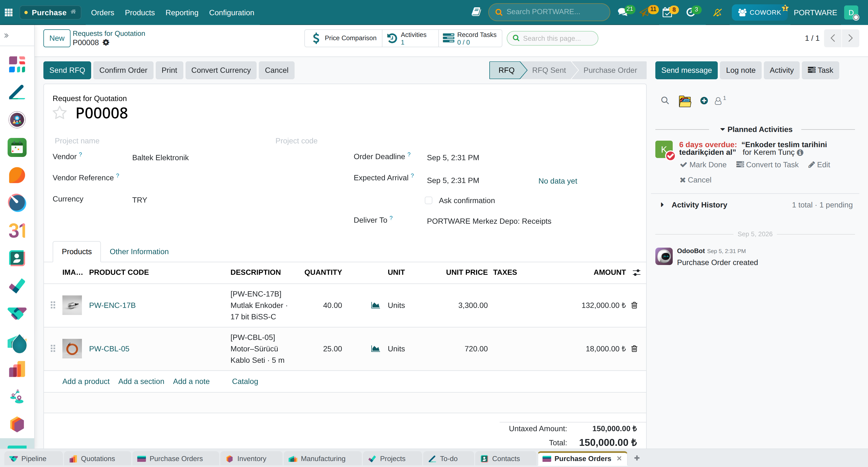Mark Done the overdue activity

pos(704,165)
